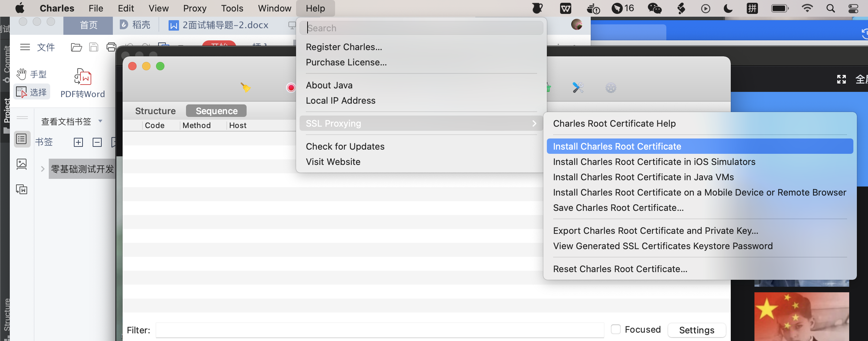Toggle the Focused checkbox in Charles

click(616, 329)
